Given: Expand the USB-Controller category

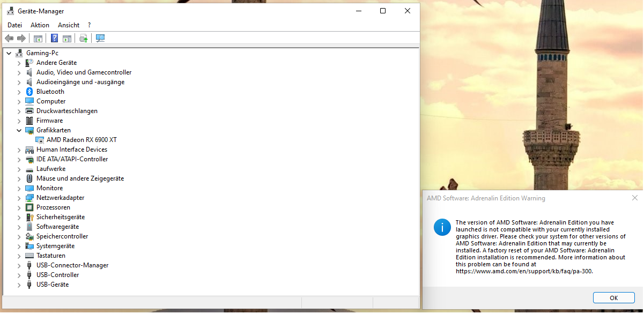Looking at the screenshot, I should point(19,274).
